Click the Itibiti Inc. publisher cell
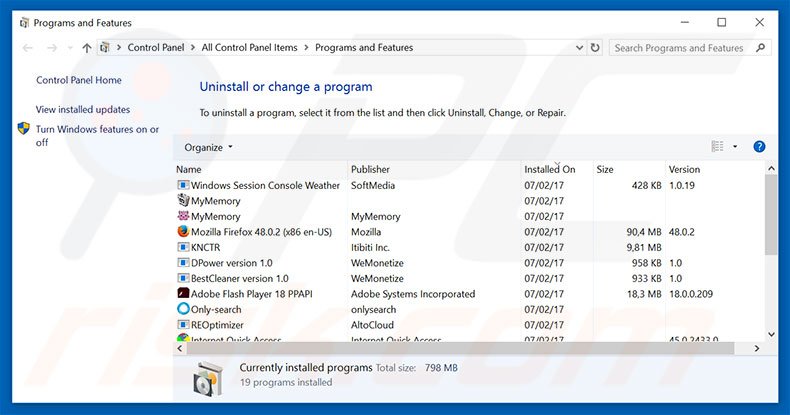This screenshot has width=790, height=415. pyautogui.click(x=370, y=247)
